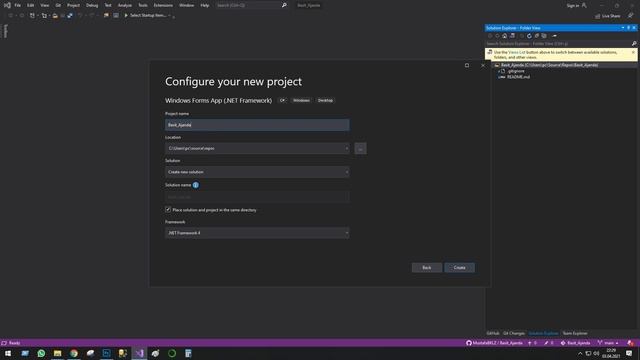Click the Navigate Backward toolbar icon

(x=11, y=16)
